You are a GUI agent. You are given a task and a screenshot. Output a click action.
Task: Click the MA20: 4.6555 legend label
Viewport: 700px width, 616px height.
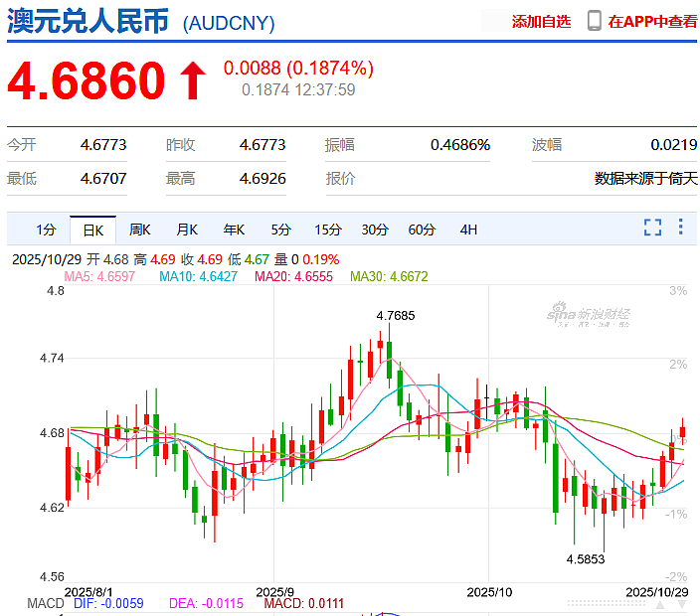click(293, 276)
